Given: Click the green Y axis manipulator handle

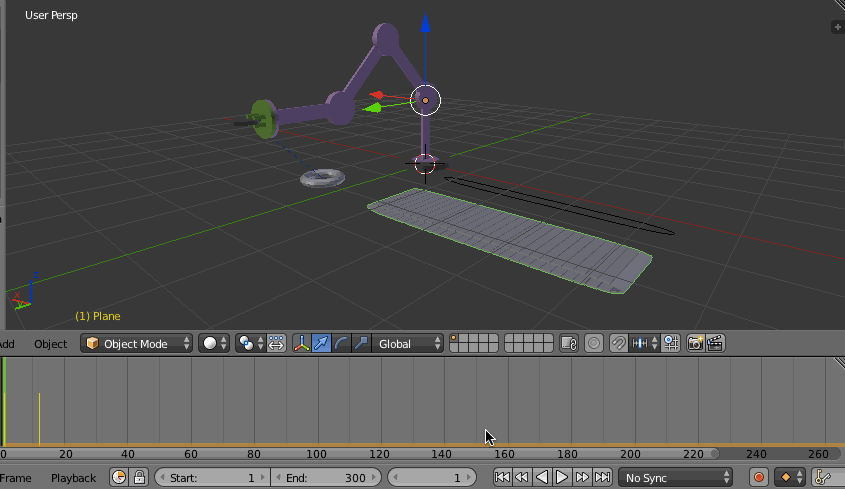Looking at the screenshot, I should tap(372, 108).
